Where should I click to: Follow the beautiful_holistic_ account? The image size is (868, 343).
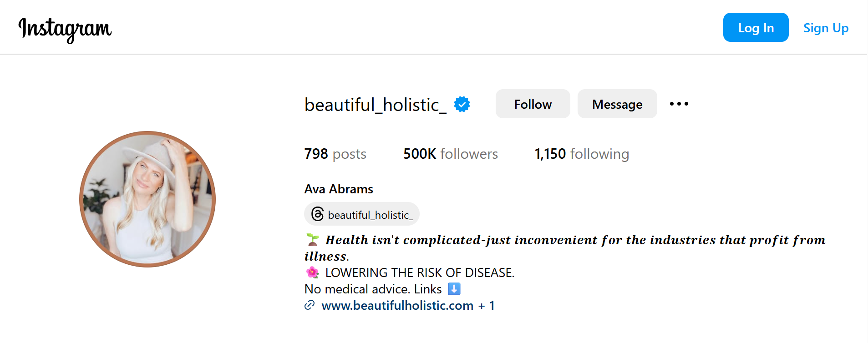point(533,104)
